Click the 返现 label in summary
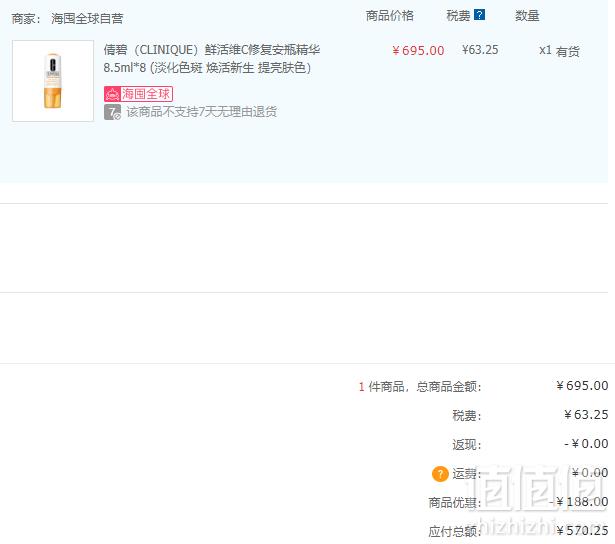The image size is (615, 544). (466, 445)
